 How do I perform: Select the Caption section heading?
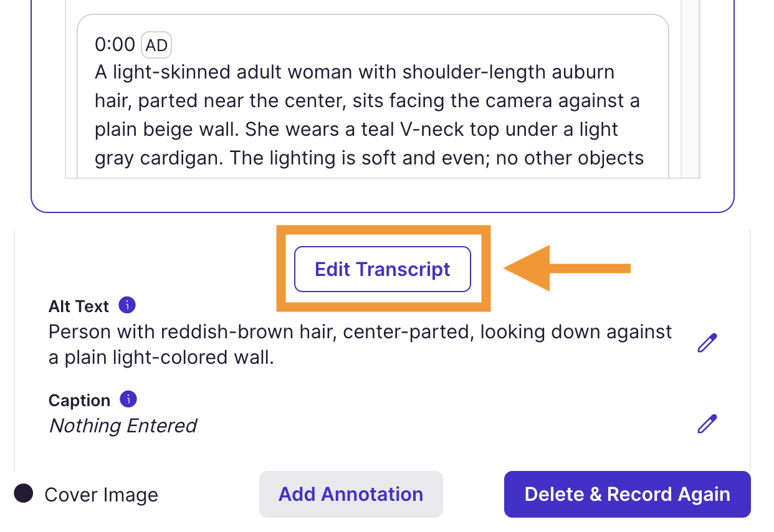[79, 399]
